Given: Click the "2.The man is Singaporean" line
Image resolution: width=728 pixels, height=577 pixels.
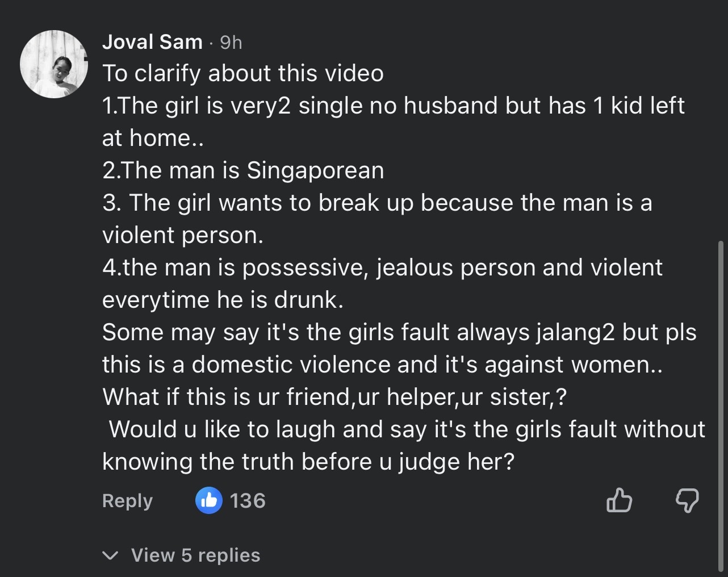Looking at the screenshot, I should tap(243, 170).
